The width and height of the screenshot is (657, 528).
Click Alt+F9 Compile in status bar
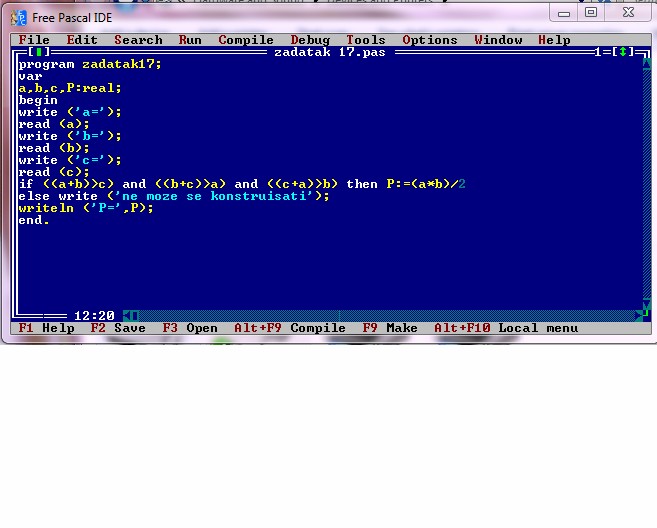(x=290, y=328)
